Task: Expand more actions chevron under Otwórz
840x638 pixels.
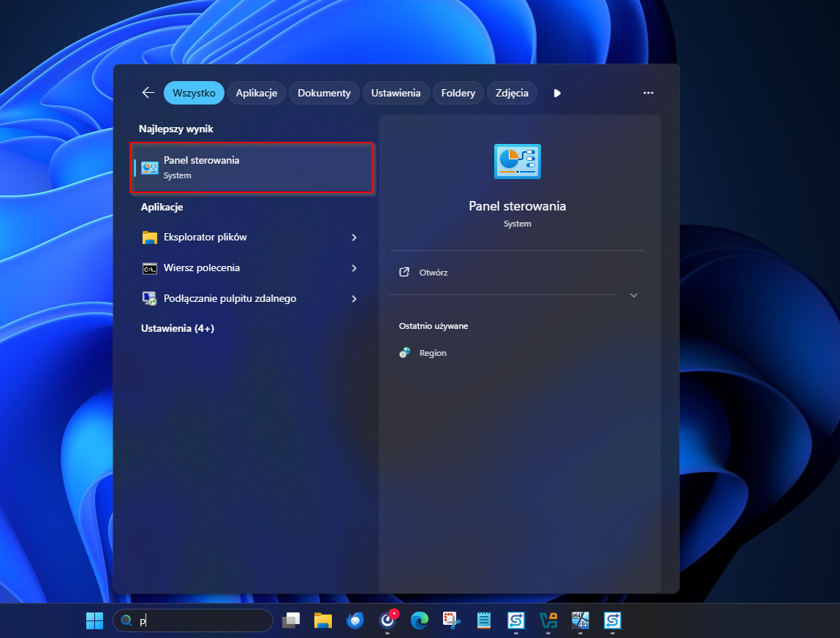Action: pyautogui.click(x=634, y=295)
